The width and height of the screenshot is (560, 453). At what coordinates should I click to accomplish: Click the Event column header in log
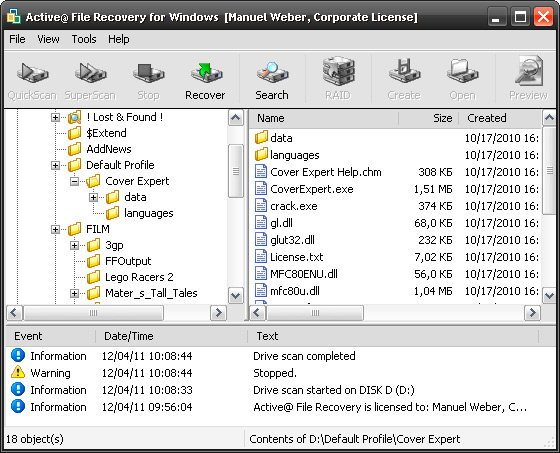[x=51, y=336]
